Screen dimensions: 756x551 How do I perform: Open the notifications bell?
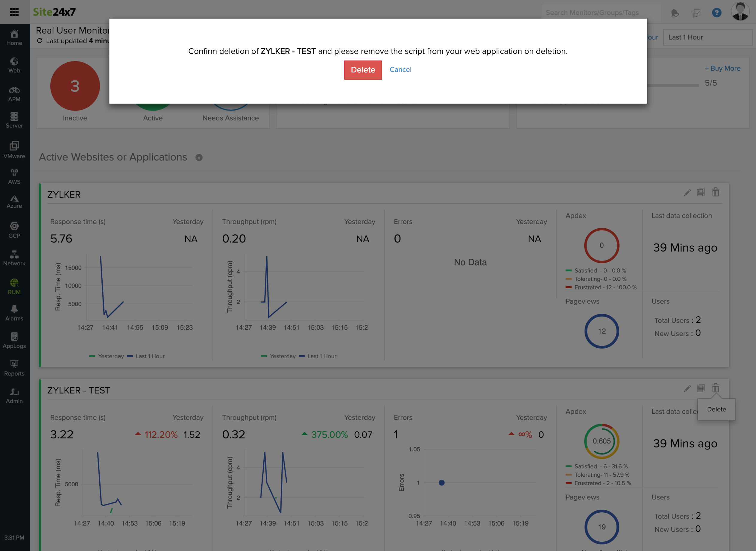pyautogui.click(x=675, y=12)
